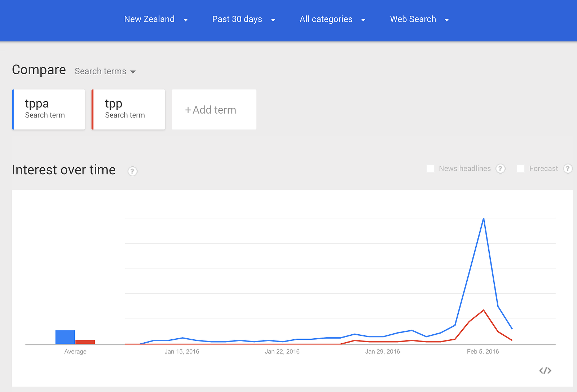577x392 pixels.
Task: Click the blue line peak on chart
Action: [x=483, y=219]
